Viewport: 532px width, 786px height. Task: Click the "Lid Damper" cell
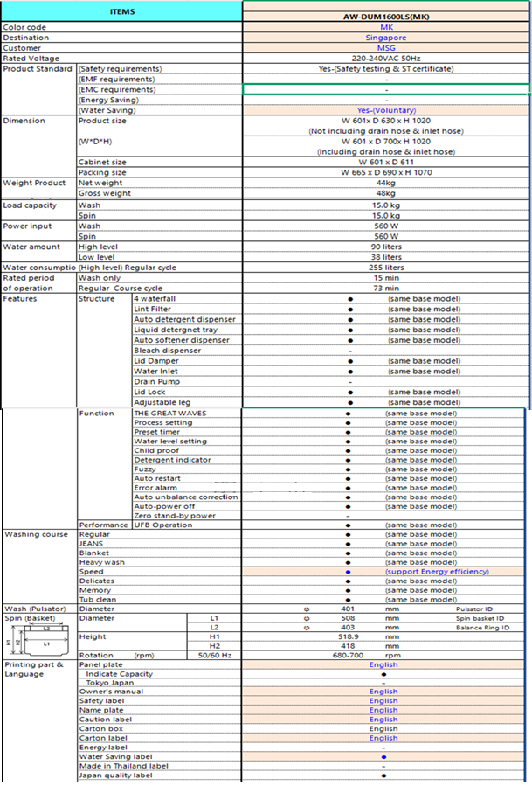[187, 361]
